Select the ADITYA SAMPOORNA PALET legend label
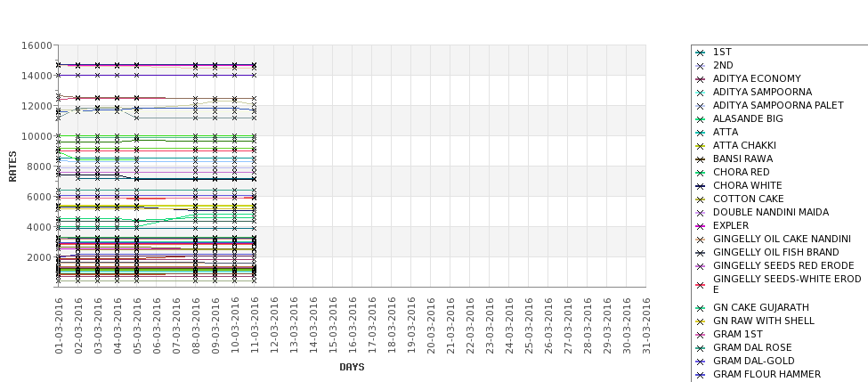The image size is (868, 382). (x=778, y=105)
